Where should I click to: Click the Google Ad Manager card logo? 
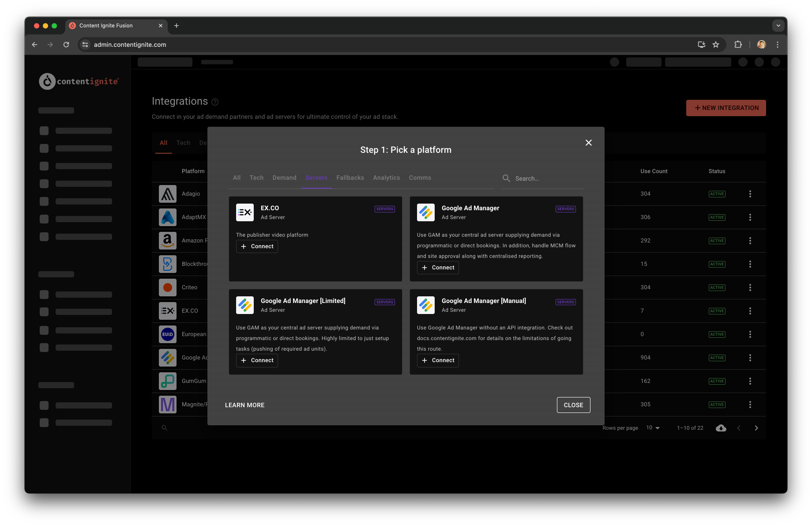(x=426, y=212)
